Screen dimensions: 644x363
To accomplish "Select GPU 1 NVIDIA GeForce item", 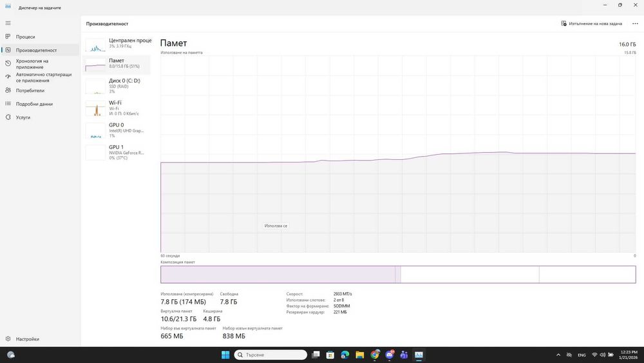I will 117,152.
